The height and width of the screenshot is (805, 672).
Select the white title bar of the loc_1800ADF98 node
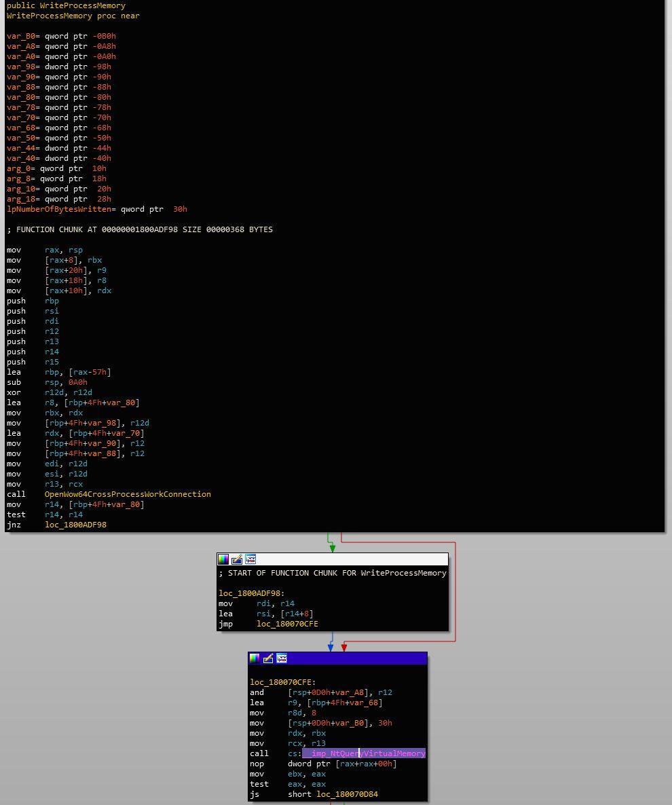pos(333,559)
